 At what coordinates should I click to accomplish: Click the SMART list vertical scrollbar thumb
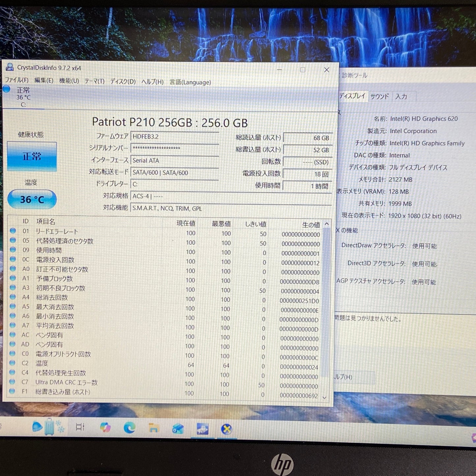click(x=326, y=301)
